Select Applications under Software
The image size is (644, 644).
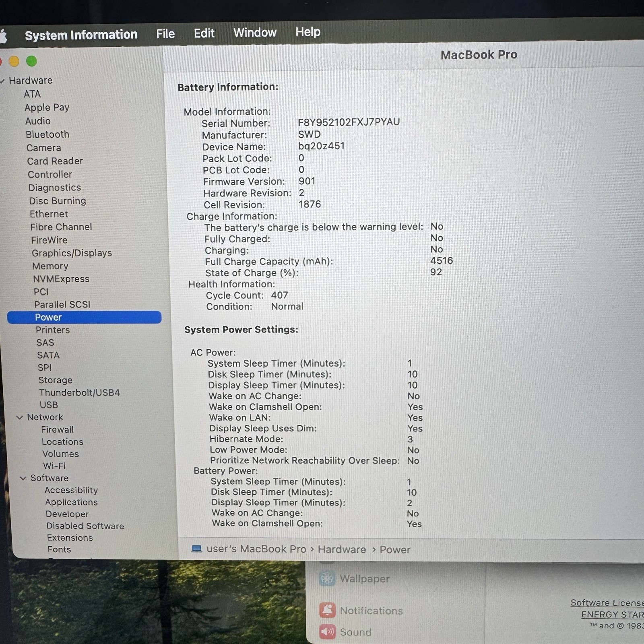coord(71,502)
